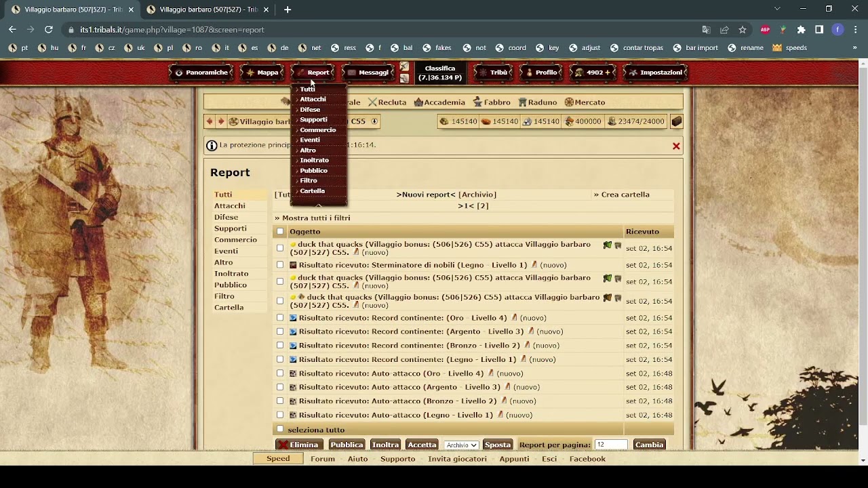Check the Sterminatore di nobili report checkbox

[280, 265]
